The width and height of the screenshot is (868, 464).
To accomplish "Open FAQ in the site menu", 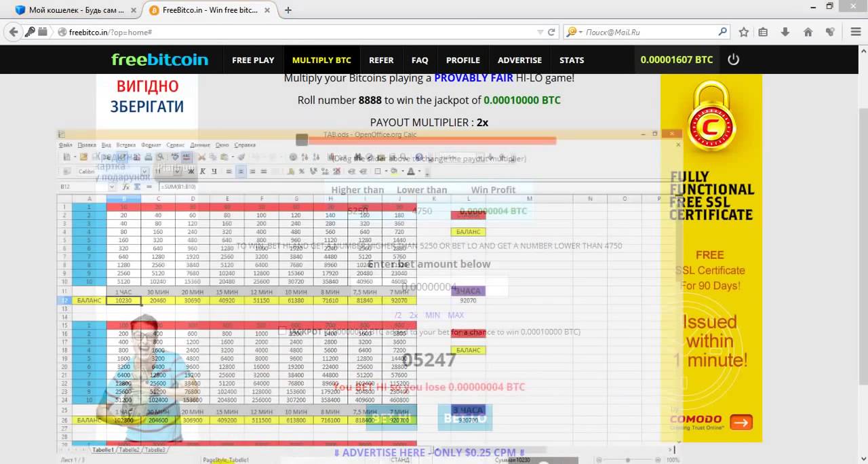I will click(x=420, y=60).
